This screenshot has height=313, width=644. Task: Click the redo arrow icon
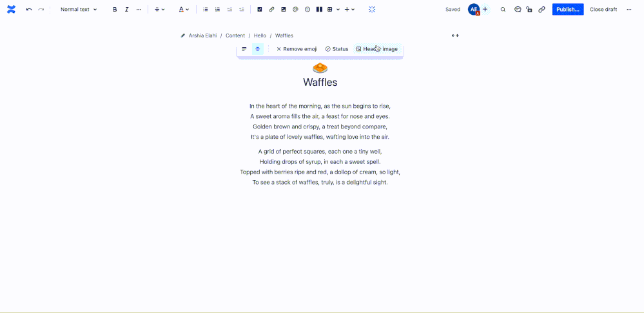(x=41, y=10)
